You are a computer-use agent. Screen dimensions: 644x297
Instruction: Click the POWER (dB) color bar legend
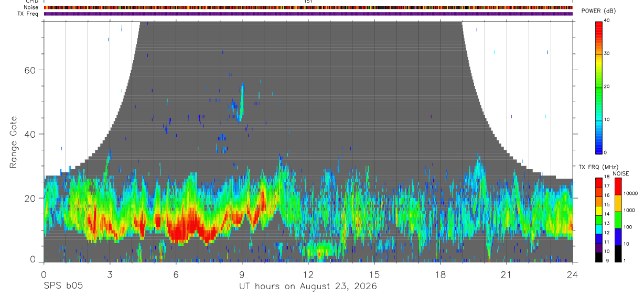(599, 87)
